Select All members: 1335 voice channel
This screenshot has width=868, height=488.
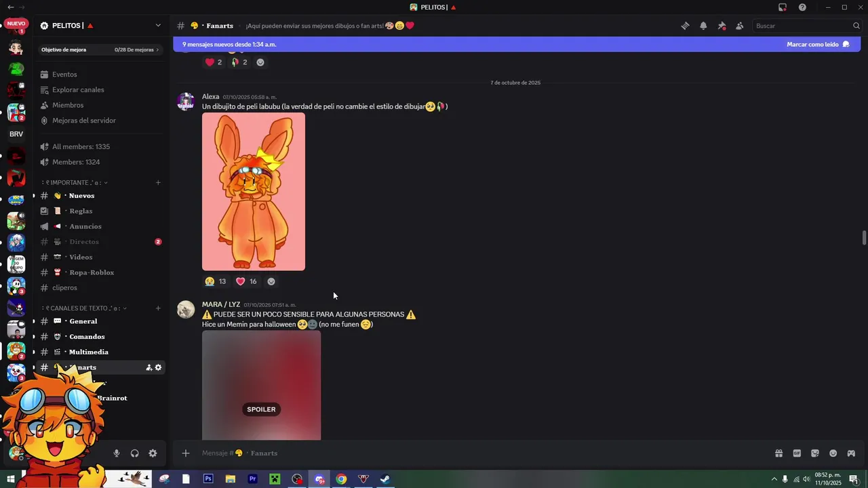(100, 146)
